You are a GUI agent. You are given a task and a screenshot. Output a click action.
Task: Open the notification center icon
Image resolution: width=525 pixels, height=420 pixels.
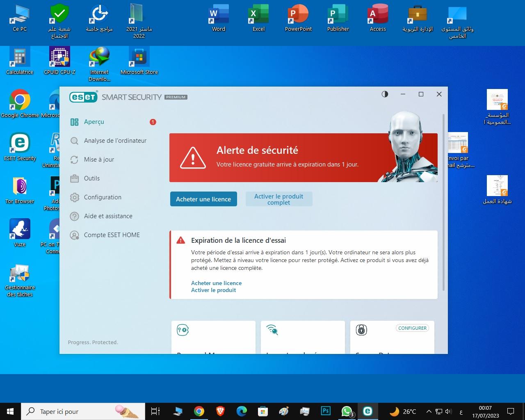pos(511,411)
